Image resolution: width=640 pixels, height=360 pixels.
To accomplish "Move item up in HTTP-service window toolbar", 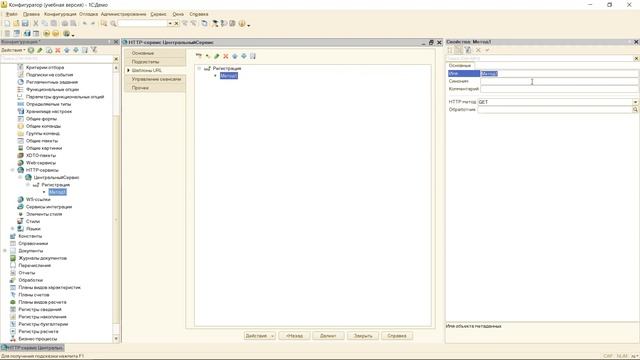I will coord(235,56).
